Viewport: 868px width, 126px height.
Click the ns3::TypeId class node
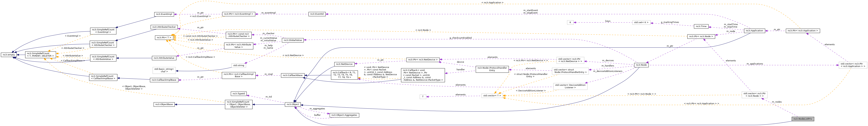(239, 94)
